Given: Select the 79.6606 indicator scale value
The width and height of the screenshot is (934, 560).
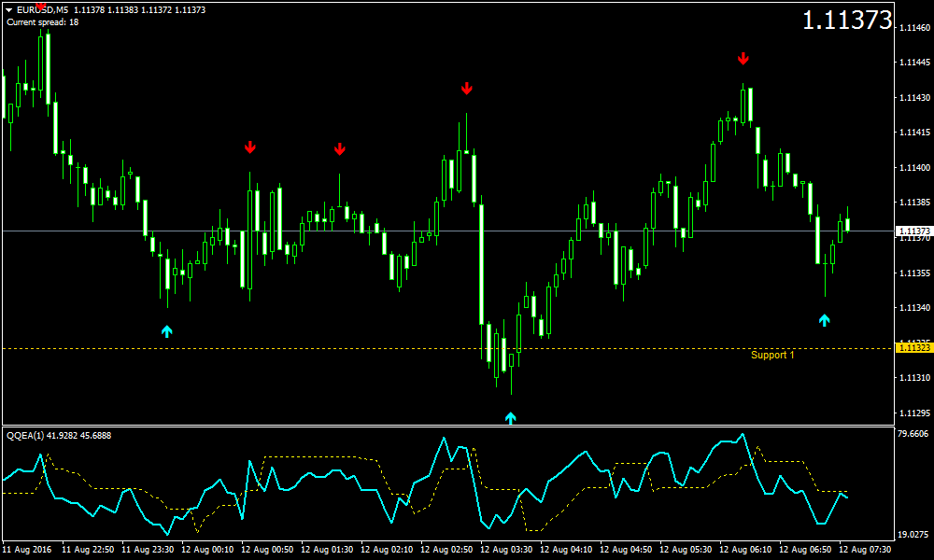Looking at the screenshot, I should click(913, 434).
